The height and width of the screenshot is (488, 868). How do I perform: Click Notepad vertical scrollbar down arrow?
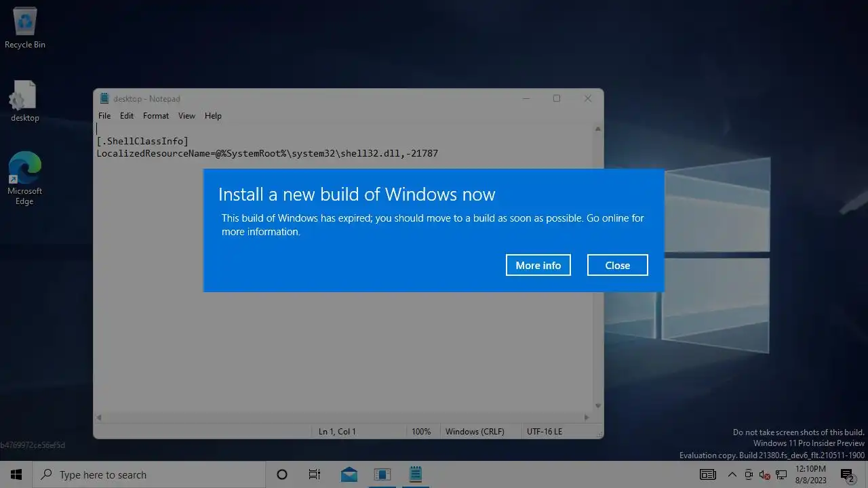597,406
